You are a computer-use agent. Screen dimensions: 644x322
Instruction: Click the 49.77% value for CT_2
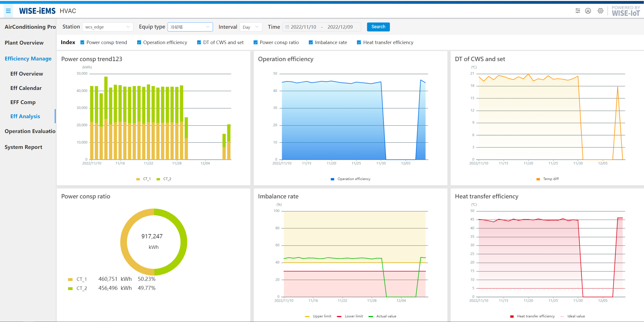[147, 288]
